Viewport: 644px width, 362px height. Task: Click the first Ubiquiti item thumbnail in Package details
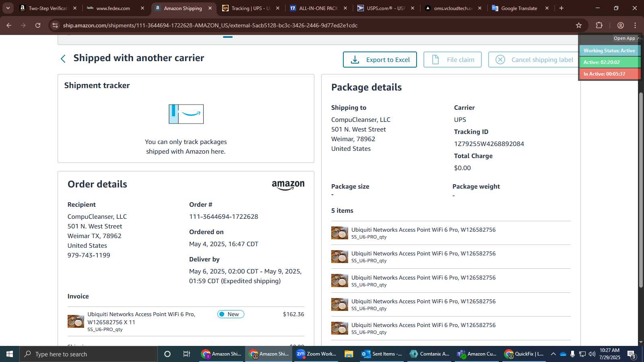click(x=340, y=233)
